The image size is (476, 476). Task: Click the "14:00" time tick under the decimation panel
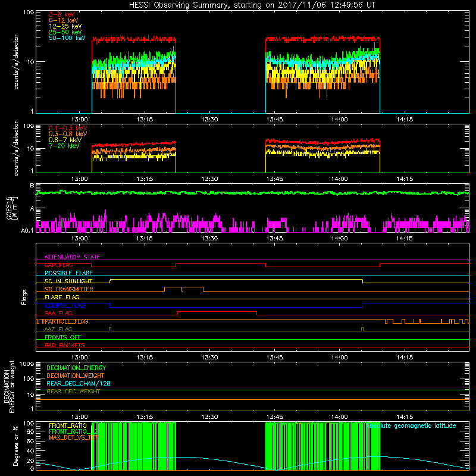click(x=339, y=416)
